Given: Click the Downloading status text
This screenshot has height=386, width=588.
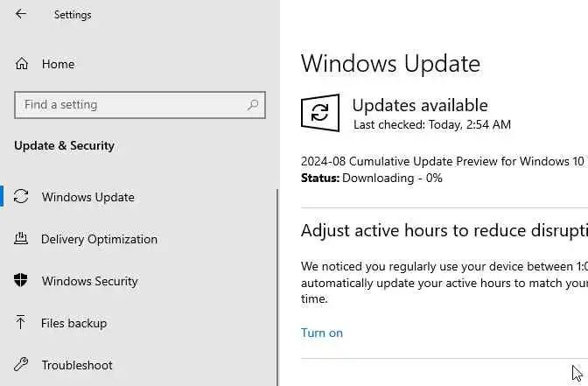Looking at the screenshot, I should pyautogui.click(x=392, y=178).
